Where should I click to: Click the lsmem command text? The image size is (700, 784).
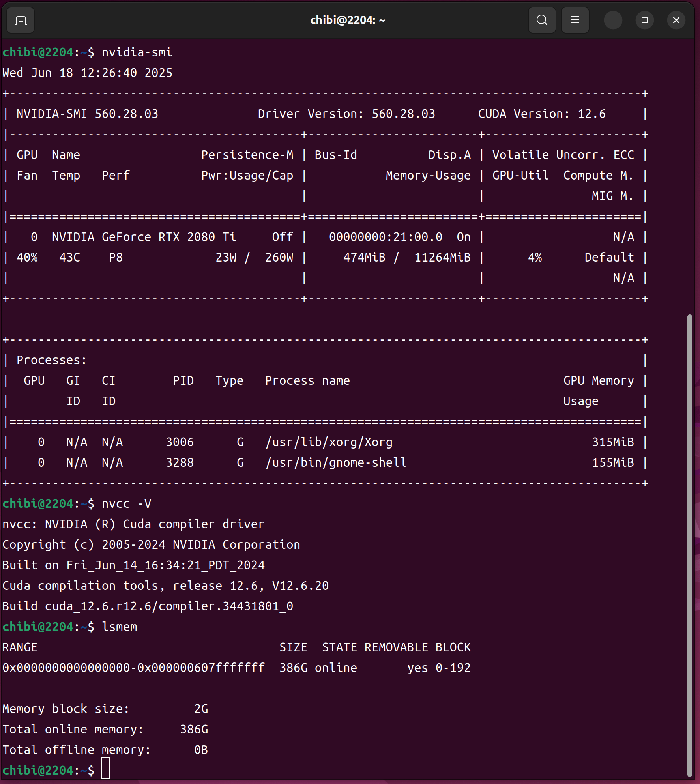click(x=119, y=627)
